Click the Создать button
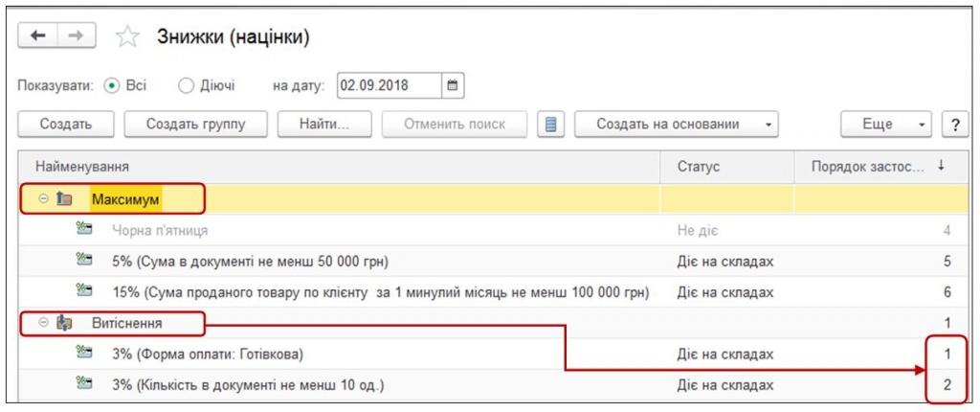Screen dimensions: 980x412 click(x=66, y=125)
